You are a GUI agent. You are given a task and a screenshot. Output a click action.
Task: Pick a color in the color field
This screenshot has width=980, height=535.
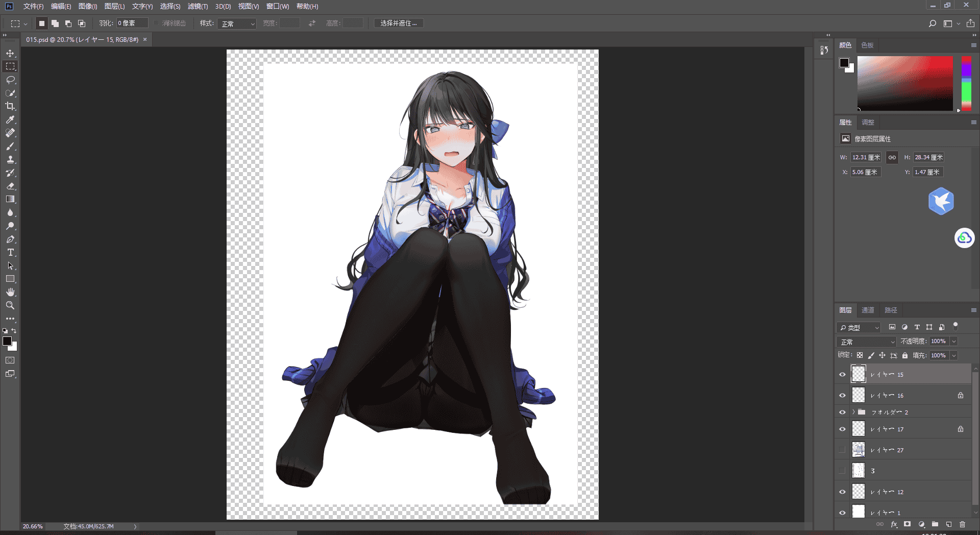[x=905, y=83]
